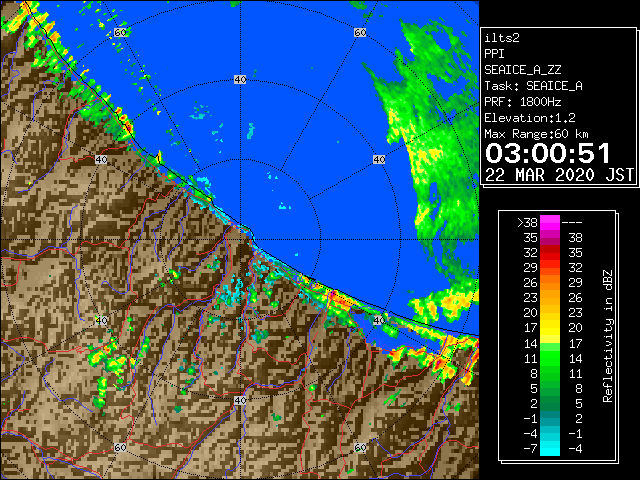Click the -7 legend label
Viewport: 640px width, 480px height.
(531, 449)
